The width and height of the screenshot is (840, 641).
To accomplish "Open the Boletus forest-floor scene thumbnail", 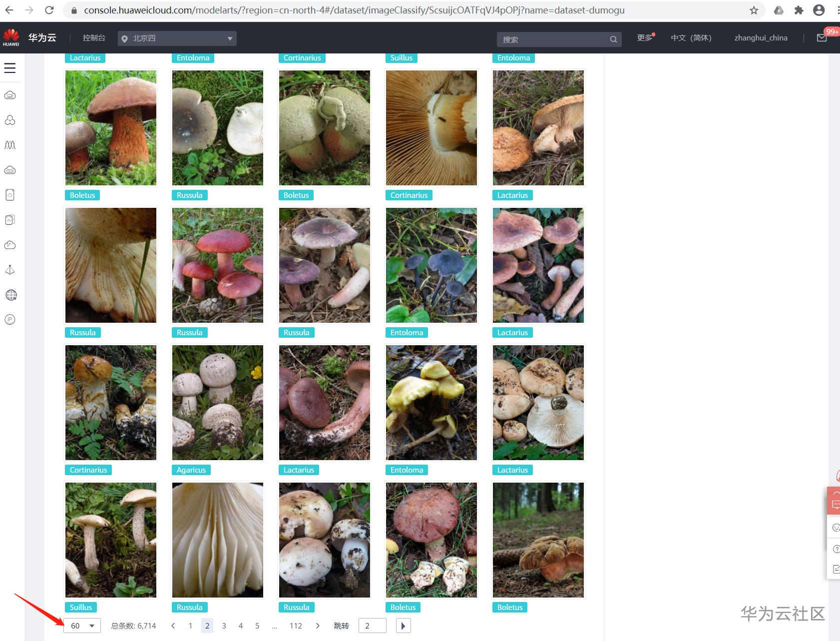I will point(538,540).
